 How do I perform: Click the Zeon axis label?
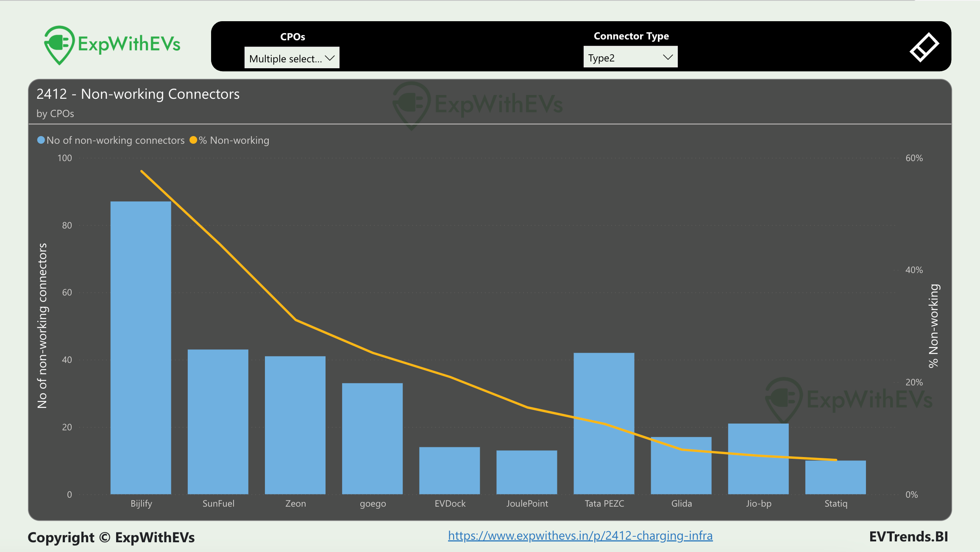295,504
